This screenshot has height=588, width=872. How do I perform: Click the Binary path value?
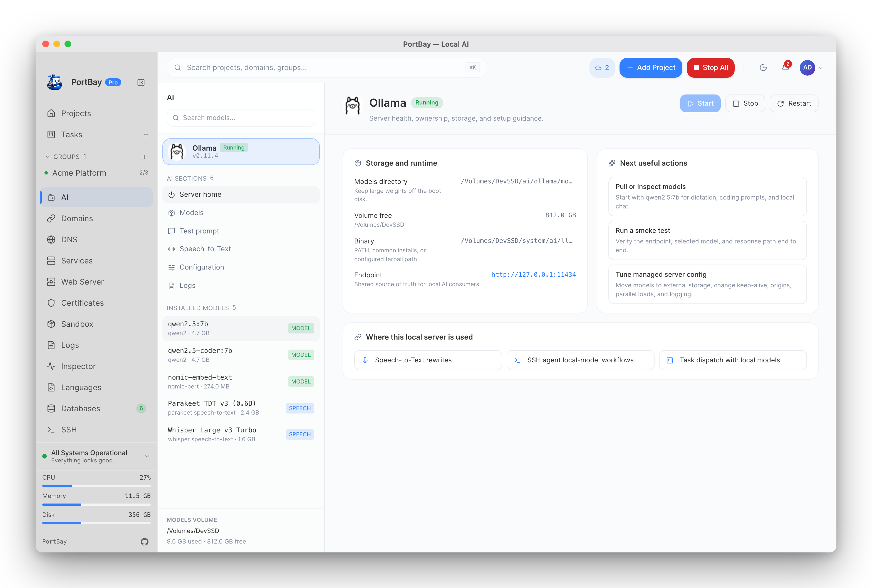pos(516,241)
